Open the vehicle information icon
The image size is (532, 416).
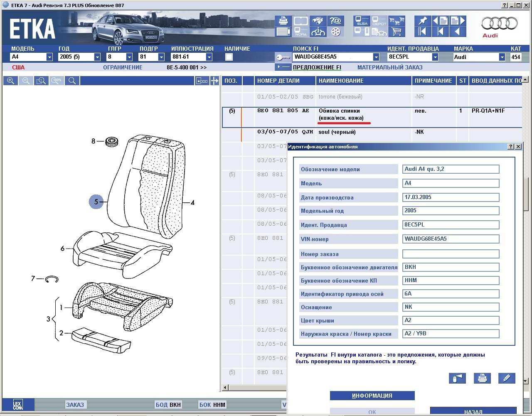pos(318,32)
